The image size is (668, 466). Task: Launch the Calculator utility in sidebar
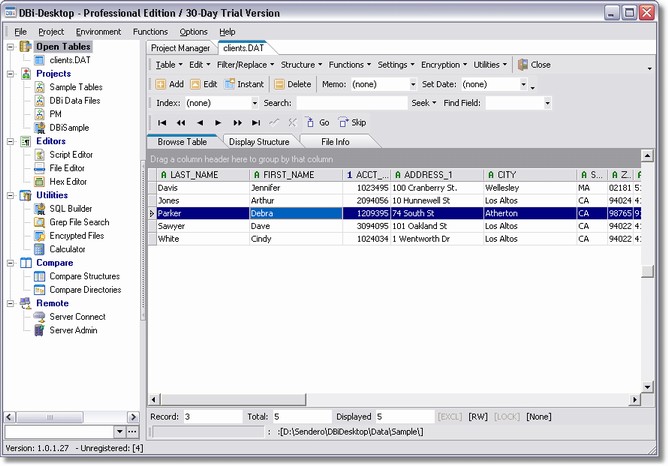click(67, 249)
